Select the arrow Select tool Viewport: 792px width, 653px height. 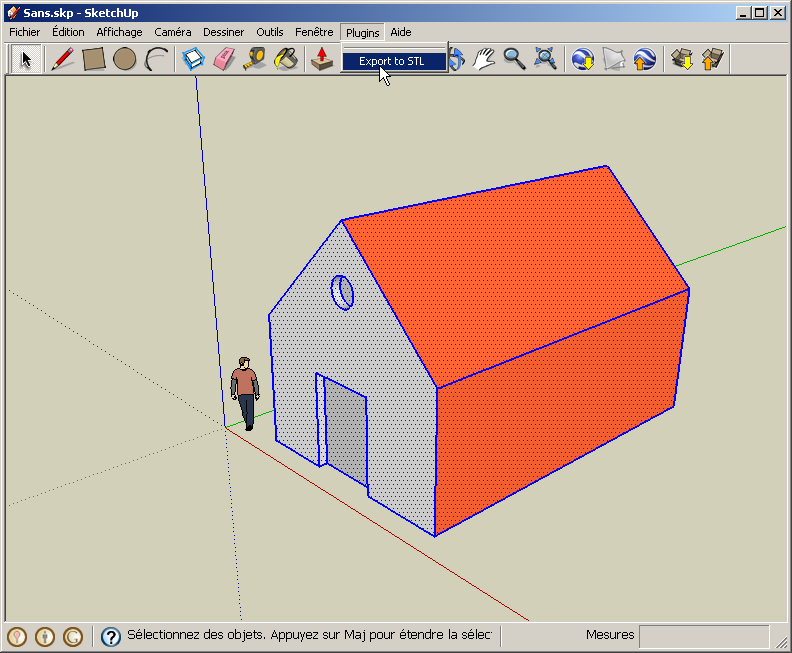point(26,59)
